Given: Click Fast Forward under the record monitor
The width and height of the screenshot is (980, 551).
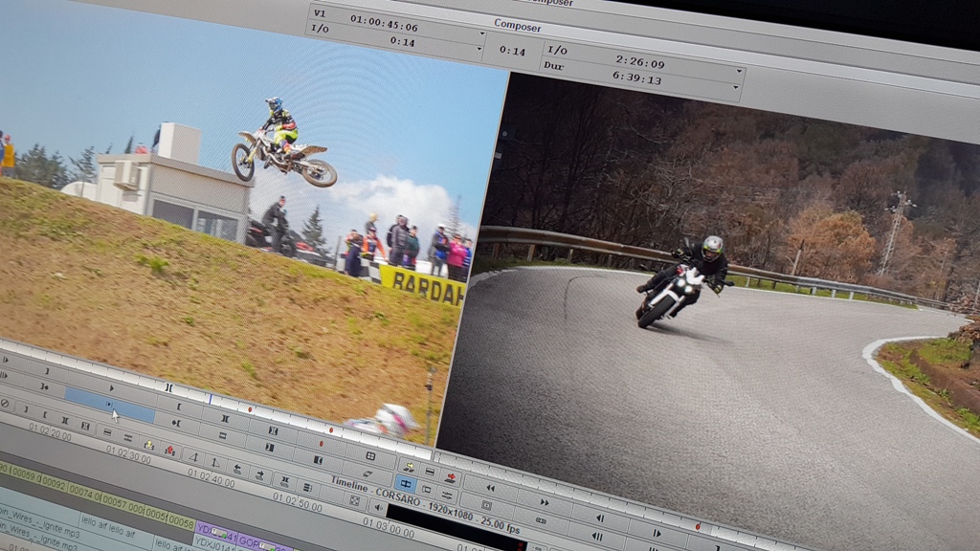Looking at the screenshot, I should 545,502.
